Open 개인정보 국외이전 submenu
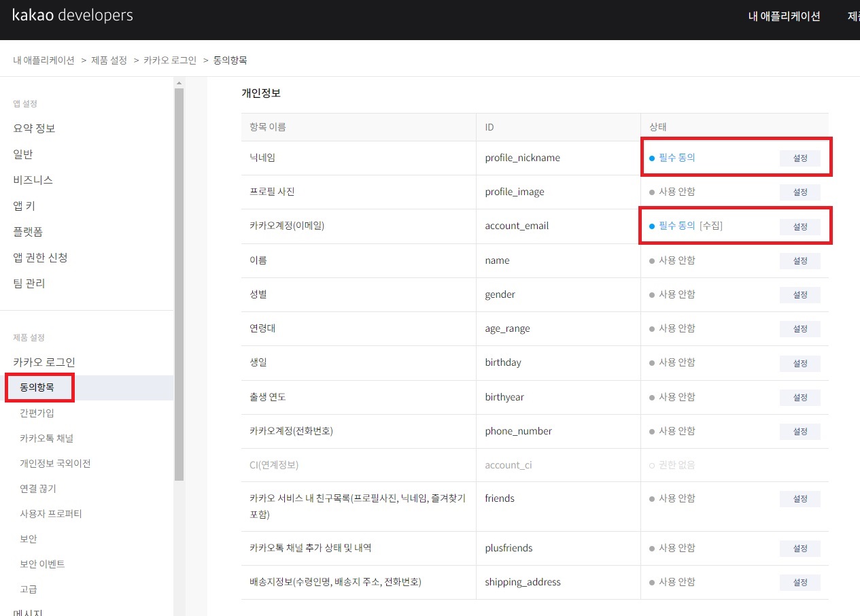The height and width of the screenshot is (616, 860). pyautogui.click(x=55, y=463)
